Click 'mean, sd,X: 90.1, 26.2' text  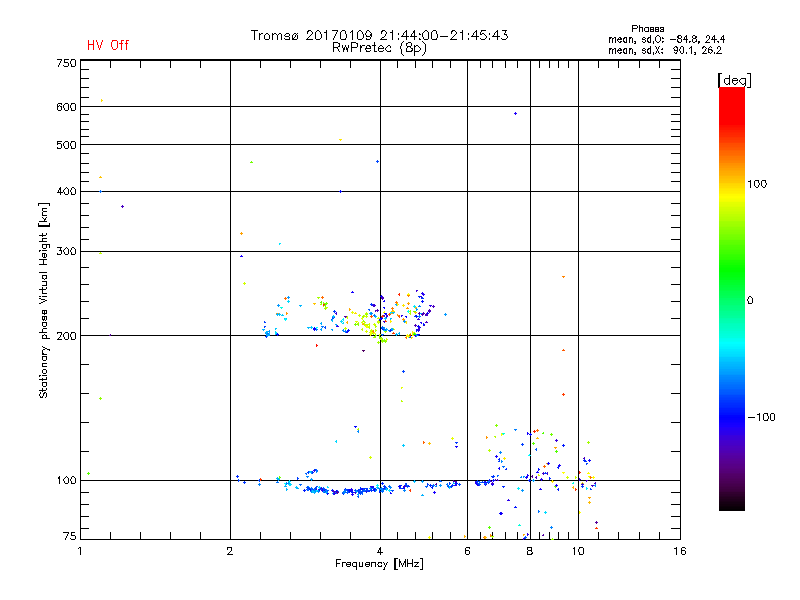click(x=665, y=50)
